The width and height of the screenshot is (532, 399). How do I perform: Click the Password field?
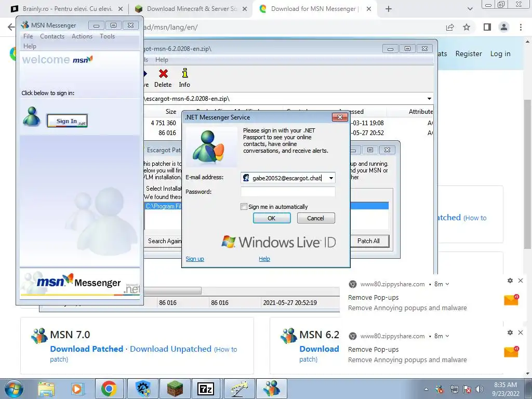click(x=288, y=192)
